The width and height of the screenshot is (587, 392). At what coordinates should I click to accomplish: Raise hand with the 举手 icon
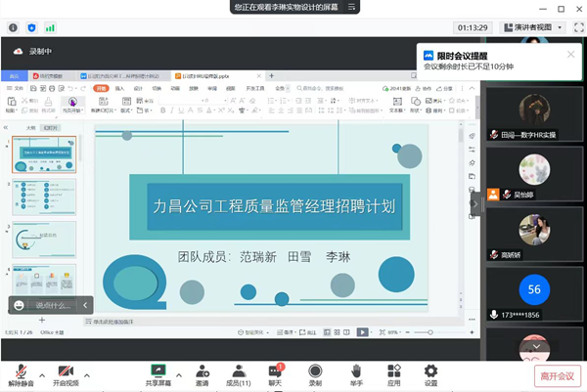(356, 372)
